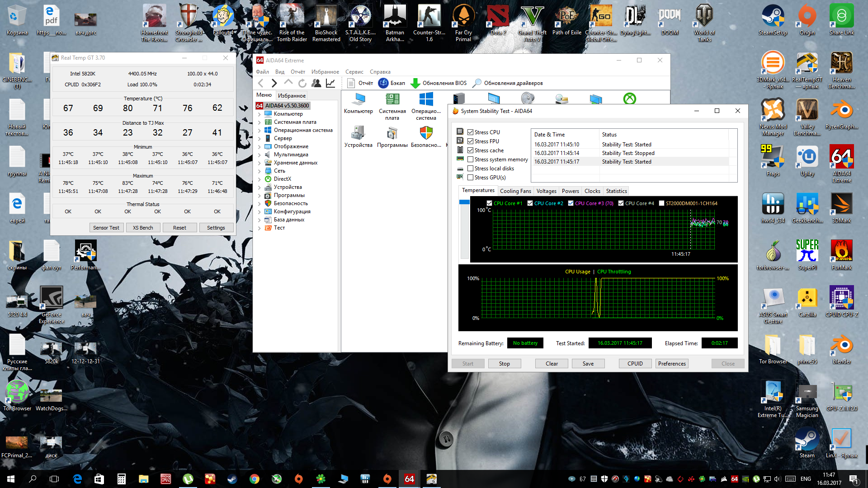
Task: Click the AIDA64 graph chart toolbar icon
Action: point(330,83)
